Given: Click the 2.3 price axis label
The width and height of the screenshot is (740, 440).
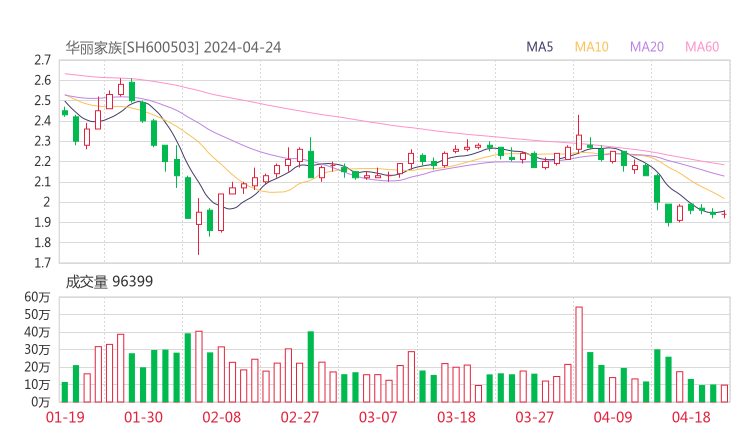Looking at the screenshot, I should [42, 141].
